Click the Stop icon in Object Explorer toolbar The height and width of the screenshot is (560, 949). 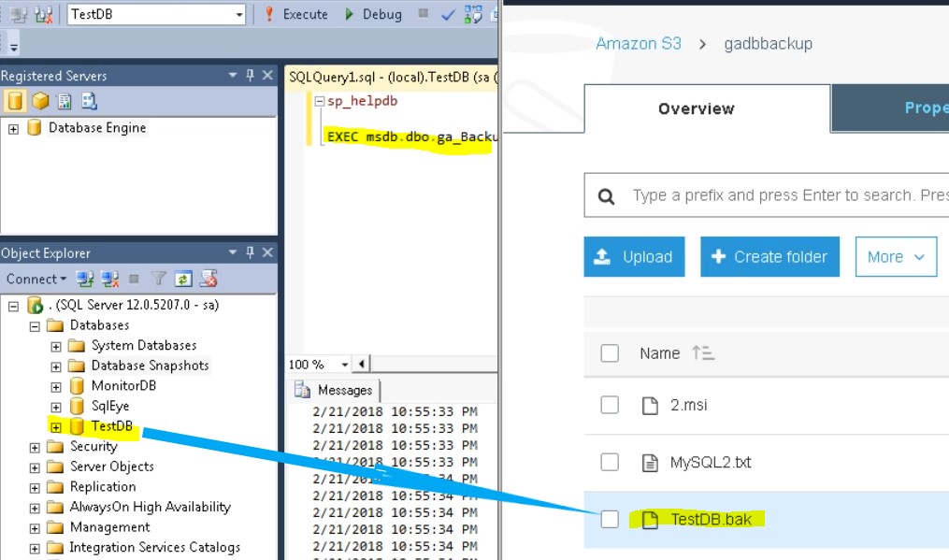(x=135, y=279)
